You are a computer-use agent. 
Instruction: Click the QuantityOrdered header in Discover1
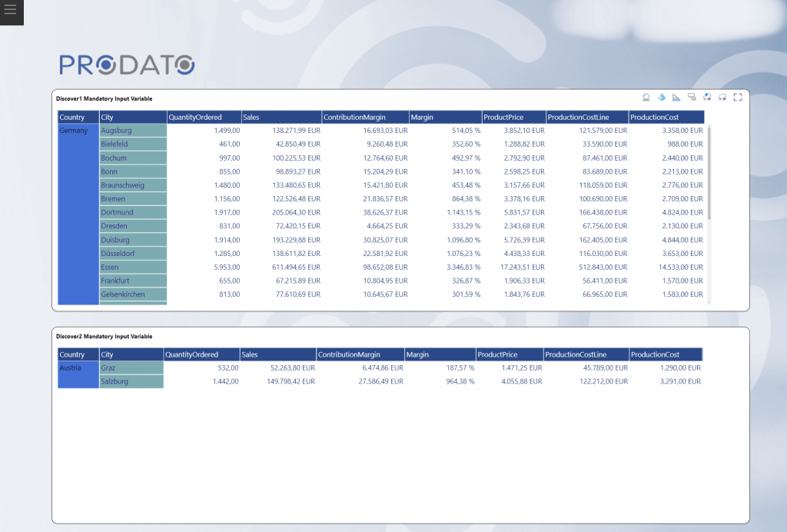click(x=203, y=118)
